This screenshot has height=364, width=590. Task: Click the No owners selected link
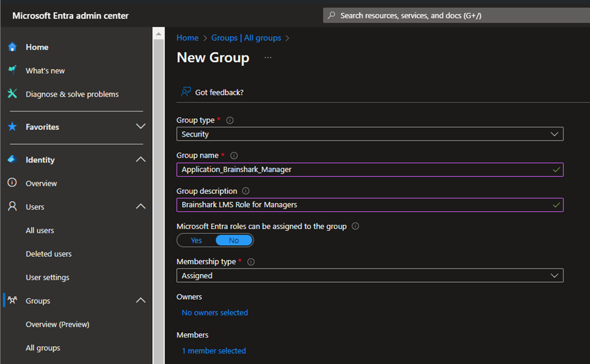tap(214, 313)
